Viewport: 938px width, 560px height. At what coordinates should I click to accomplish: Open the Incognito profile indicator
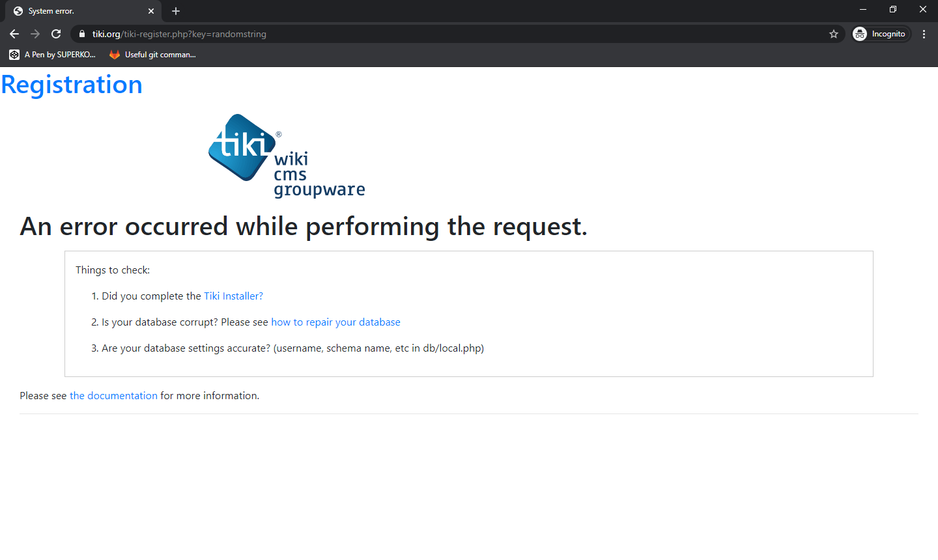pos(881,34)
